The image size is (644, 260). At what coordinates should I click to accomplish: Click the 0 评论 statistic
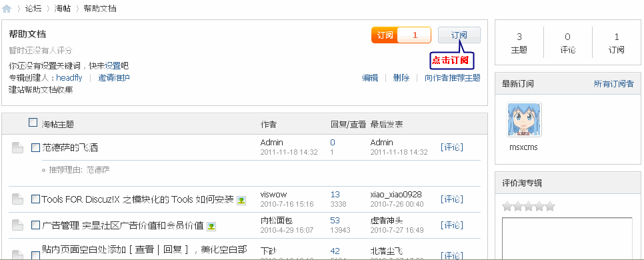567,43
